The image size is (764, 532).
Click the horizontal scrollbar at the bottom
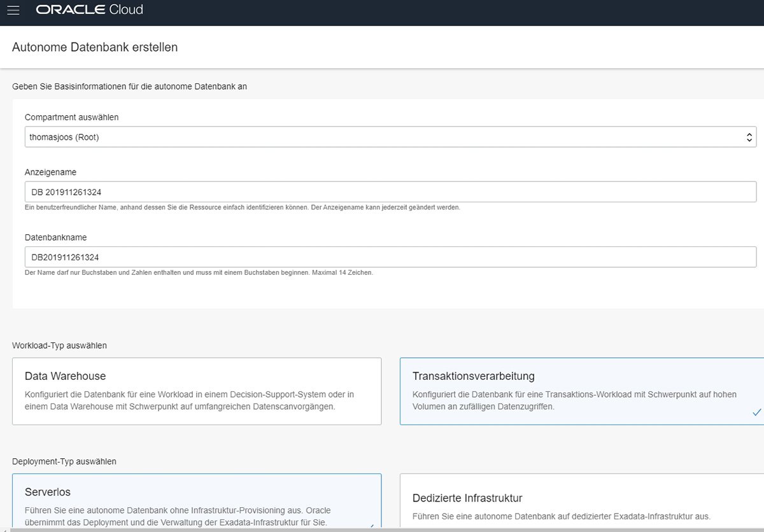pos(382,530)
